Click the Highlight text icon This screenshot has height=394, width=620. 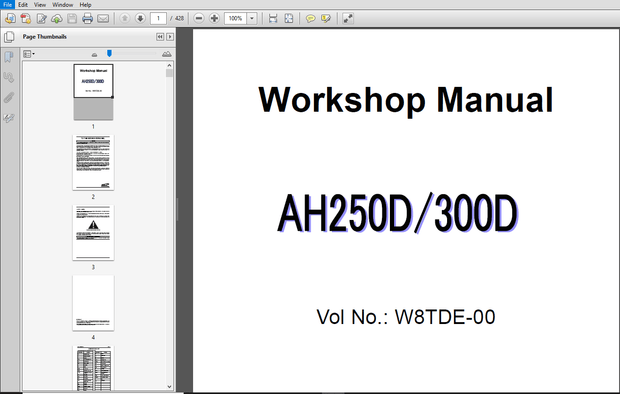326,18
